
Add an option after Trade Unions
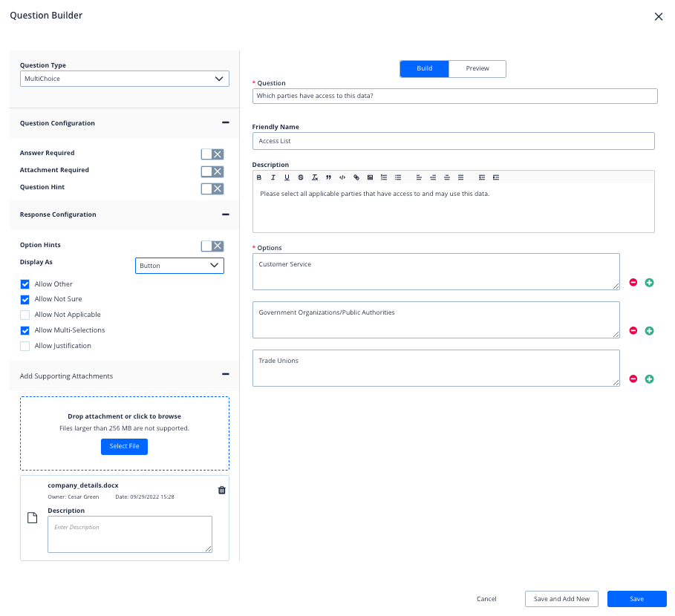649,379
